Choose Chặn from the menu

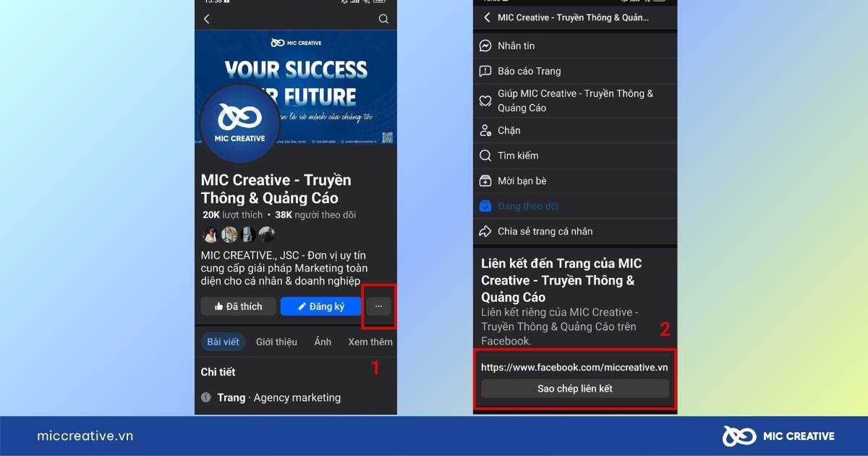(575, 130)
